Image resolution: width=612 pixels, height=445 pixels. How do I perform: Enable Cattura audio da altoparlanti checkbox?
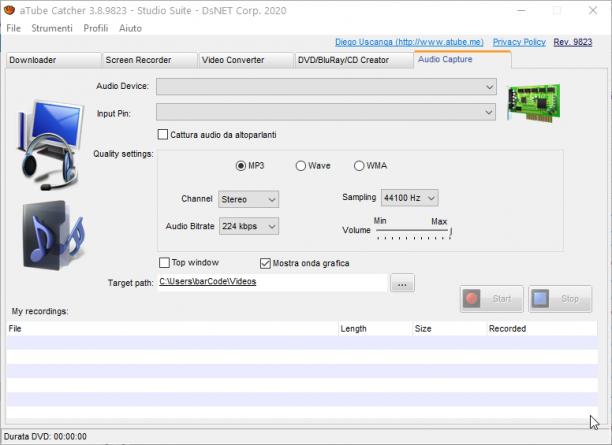[x=163, y=135]
